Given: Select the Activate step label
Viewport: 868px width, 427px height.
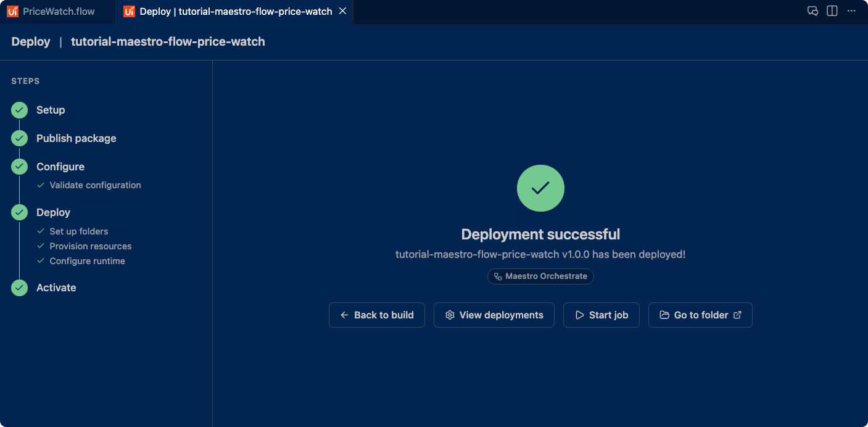Looking at the screenshot, I should pyautogui.click(x=56, y=288).
